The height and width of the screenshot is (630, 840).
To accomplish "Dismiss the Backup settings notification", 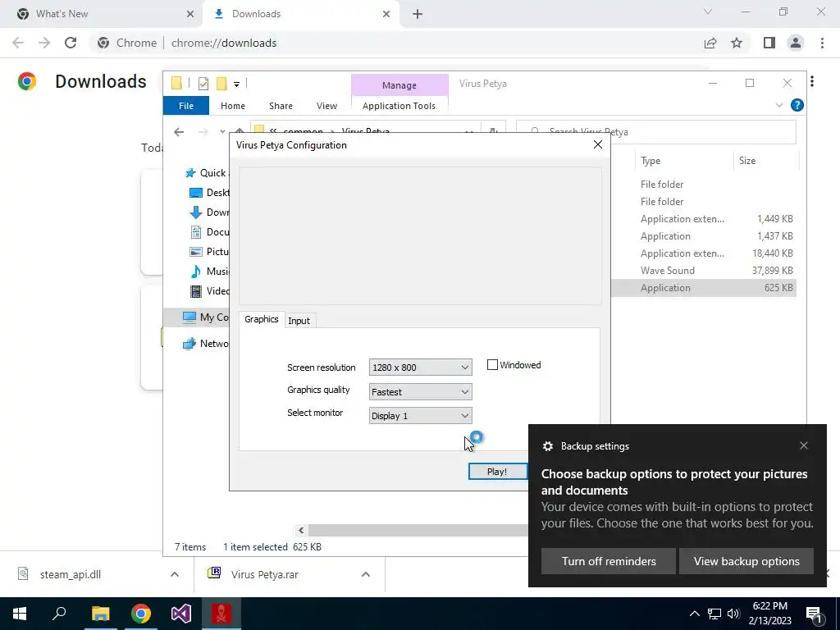I will tap(804, 445).
